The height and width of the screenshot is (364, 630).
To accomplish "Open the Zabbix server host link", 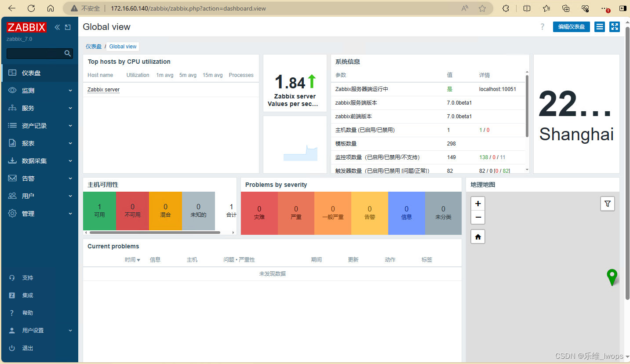I will [x=104, y=90].
